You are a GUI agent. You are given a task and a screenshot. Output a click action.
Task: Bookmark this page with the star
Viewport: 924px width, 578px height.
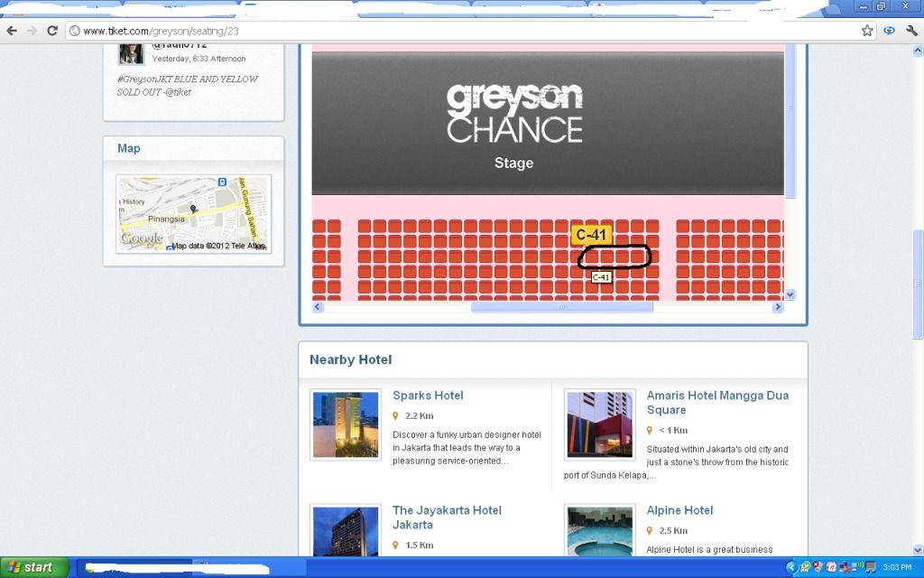[x=867, y=31]
